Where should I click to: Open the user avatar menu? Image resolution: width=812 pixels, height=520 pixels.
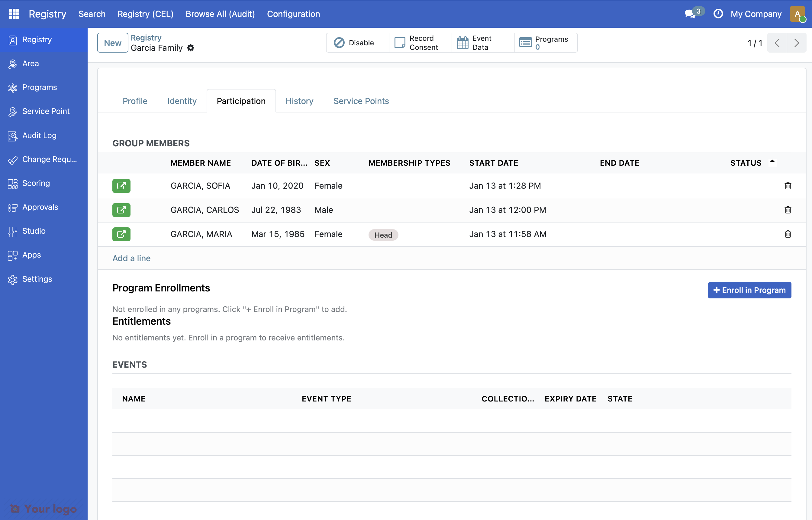(797, 14)
